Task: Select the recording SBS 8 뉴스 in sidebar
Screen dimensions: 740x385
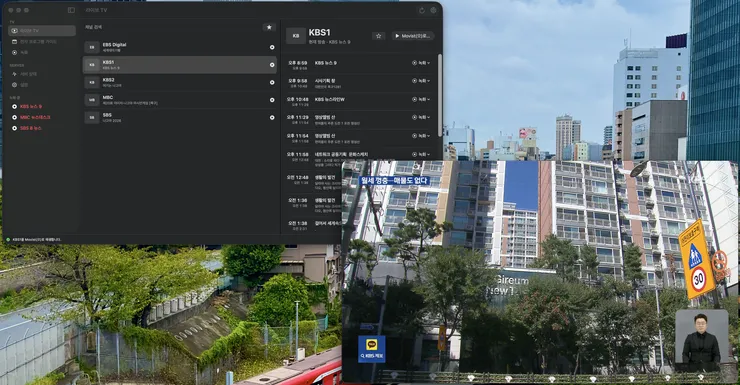Action: 42,128
